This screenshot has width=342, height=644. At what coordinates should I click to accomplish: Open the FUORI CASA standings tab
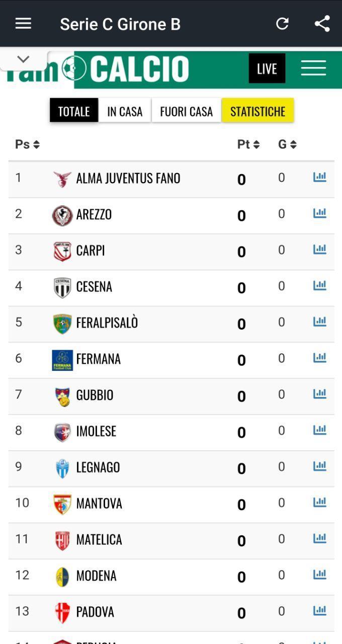(x=186, y=111)
